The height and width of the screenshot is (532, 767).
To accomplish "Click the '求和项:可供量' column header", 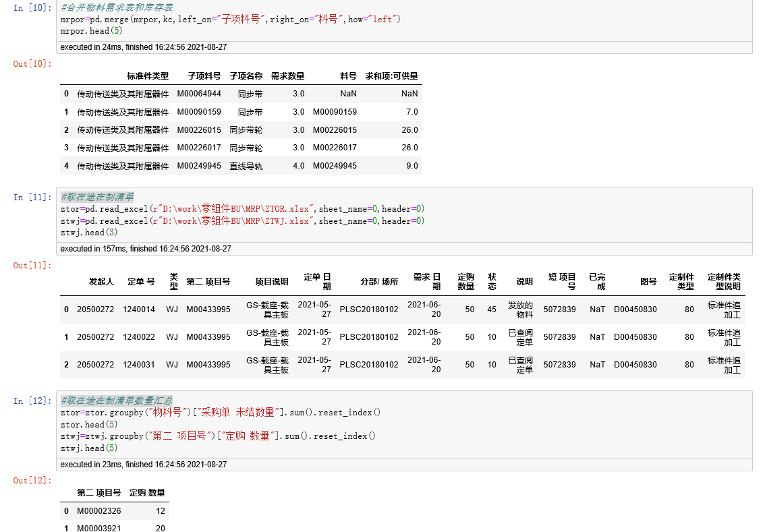I will coord(391,76).
